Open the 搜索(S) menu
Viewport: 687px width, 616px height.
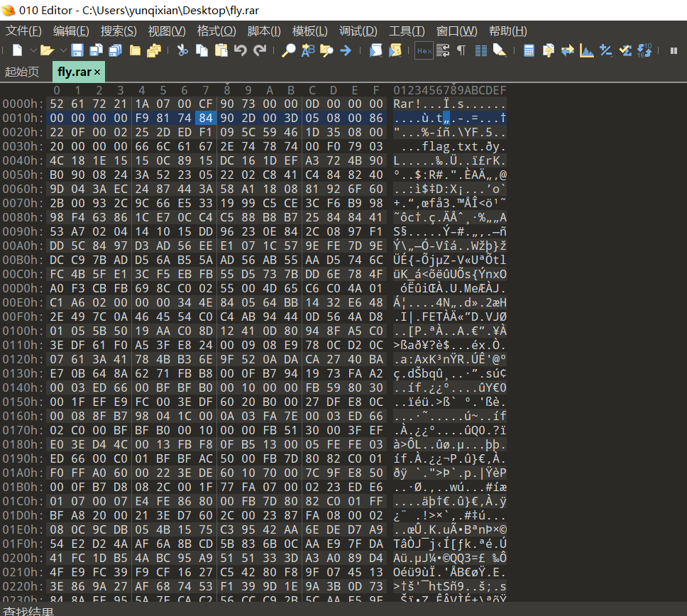pyautogui.click(x=119, y=31)
